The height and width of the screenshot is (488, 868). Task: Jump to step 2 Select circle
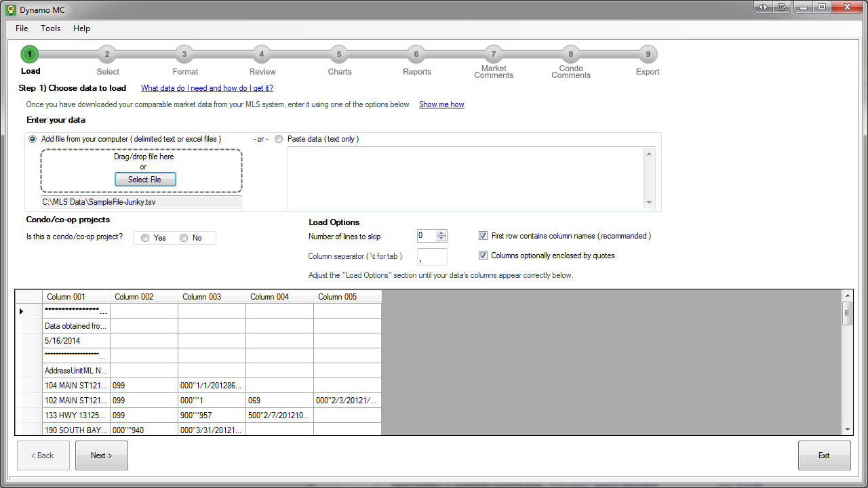click(106, 54)
